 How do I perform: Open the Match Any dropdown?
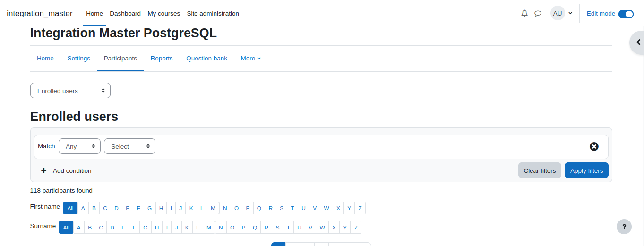[x=79, y=146]
